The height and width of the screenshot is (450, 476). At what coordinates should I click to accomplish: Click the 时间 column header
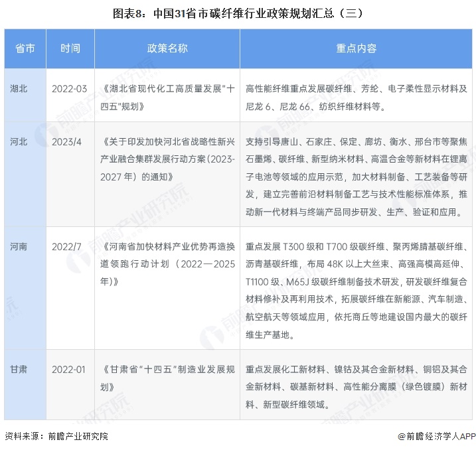click(70, 48)
